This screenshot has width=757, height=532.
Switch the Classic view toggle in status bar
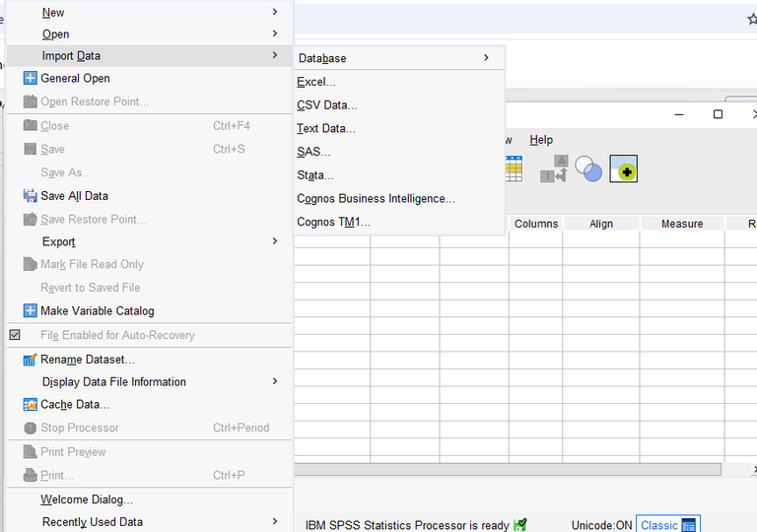[x=668, y=525]
